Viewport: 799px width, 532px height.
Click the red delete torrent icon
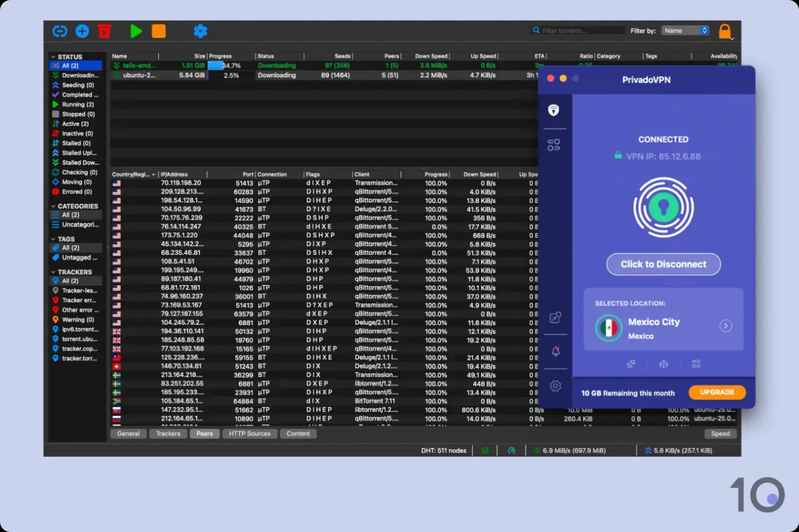click(x=104, y=31)
